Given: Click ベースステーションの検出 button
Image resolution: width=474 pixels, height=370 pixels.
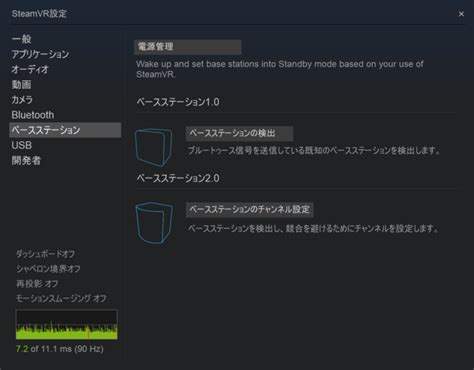Looking at the screenshot, I should click(239, 133).
